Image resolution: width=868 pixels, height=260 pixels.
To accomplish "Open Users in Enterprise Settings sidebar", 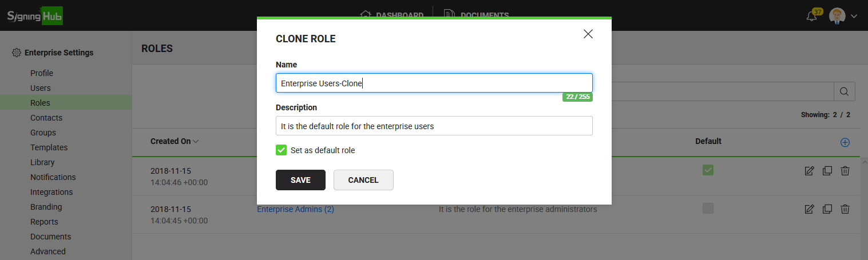I will 41,88.
